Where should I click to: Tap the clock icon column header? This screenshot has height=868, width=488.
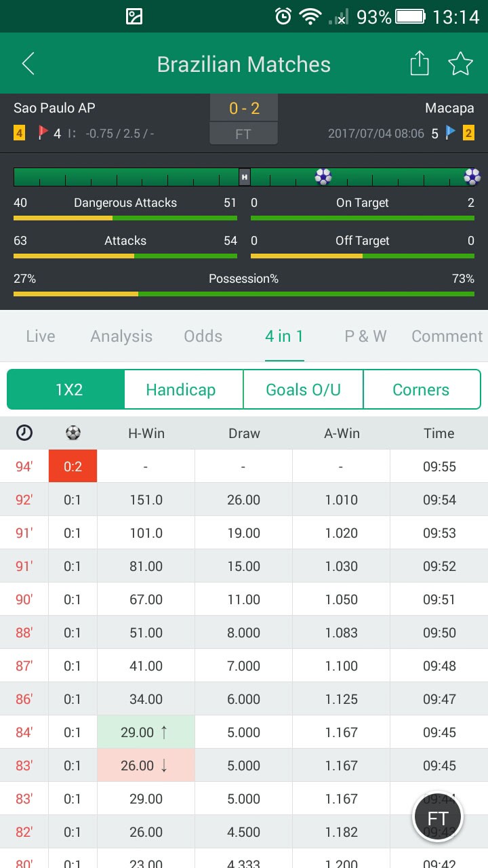pyautogui.click(x=24, y=433)
